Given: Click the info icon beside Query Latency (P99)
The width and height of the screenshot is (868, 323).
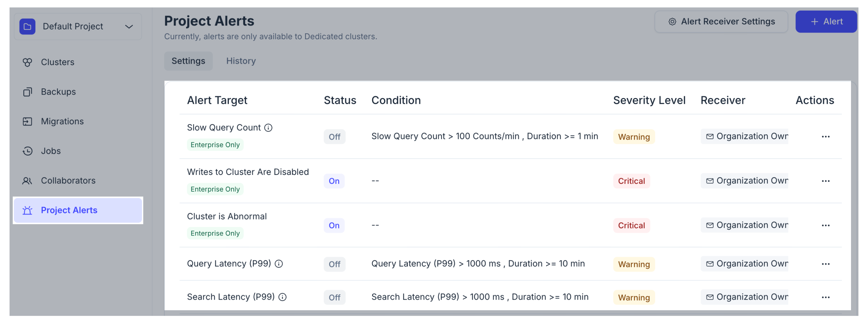Looking at the screenshot, I should pyautogui.click(x=279, y=264).
